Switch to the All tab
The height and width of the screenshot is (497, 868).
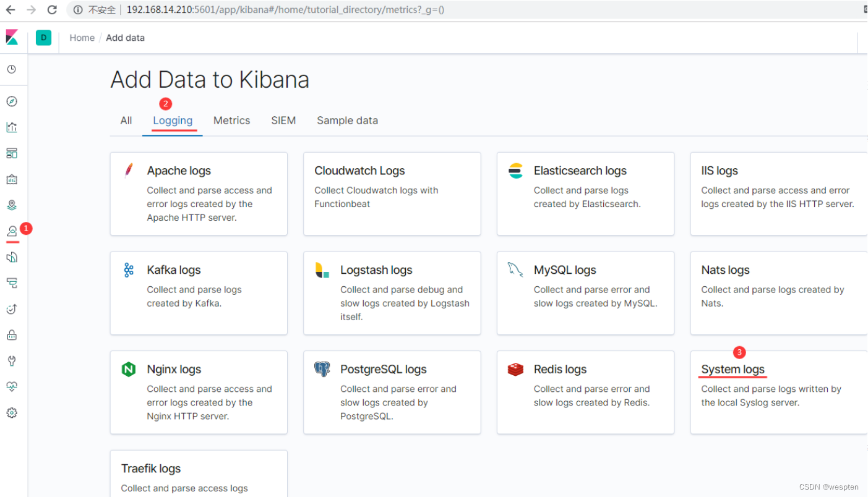(x=126, y=121)
